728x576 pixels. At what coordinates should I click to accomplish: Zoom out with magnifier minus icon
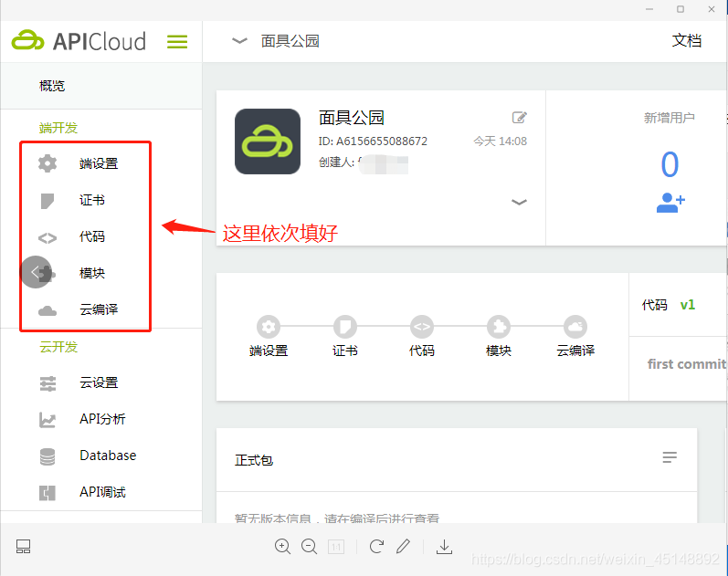pyautogui.click(x=309, y=546)
